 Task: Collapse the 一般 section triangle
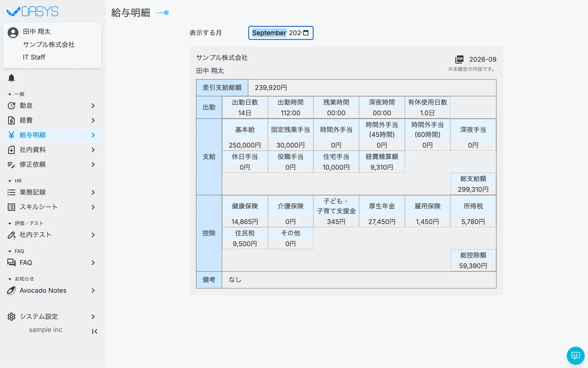pos(10,94)
